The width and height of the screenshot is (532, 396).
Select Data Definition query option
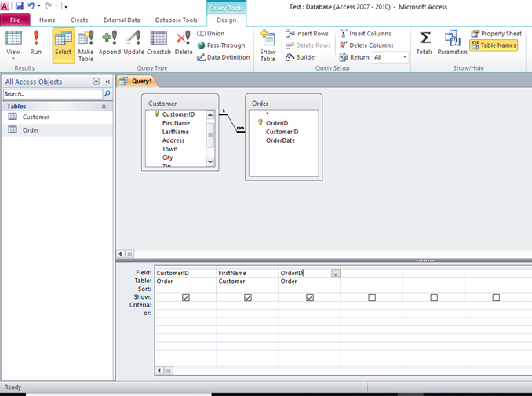224,57
